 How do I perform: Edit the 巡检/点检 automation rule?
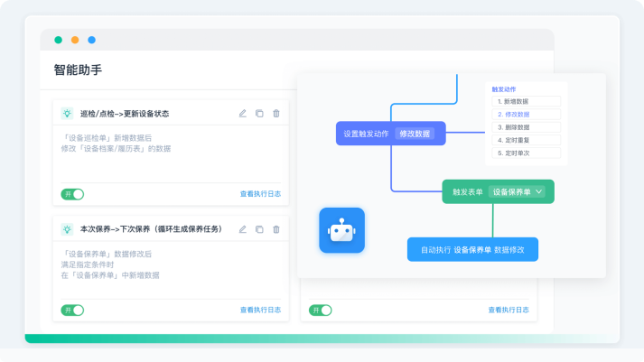coord(243,113)
